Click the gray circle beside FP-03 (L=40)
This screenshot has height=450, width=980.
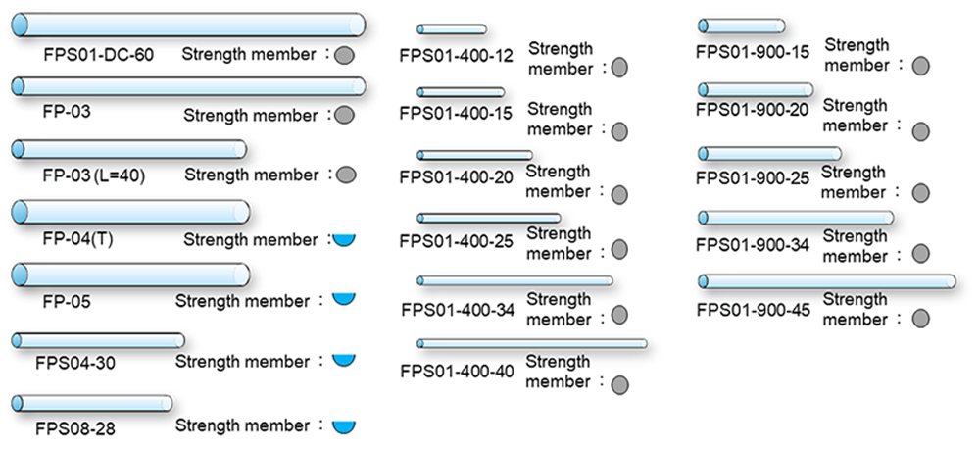345,175
